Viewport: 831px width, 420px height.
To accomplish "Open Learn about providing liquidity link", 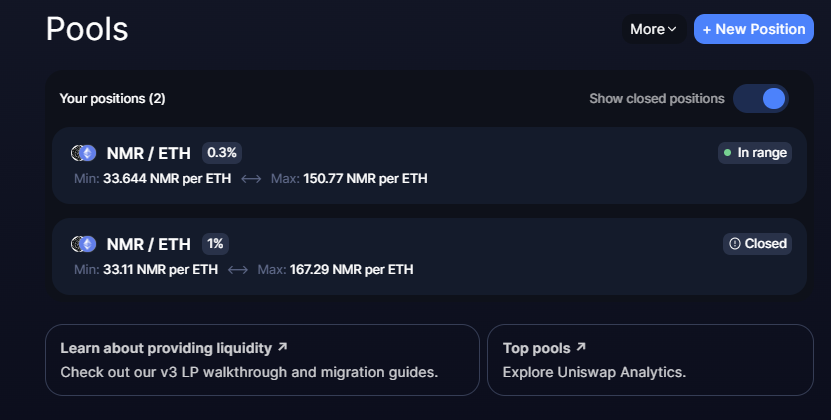I will [x=174, y=348].
